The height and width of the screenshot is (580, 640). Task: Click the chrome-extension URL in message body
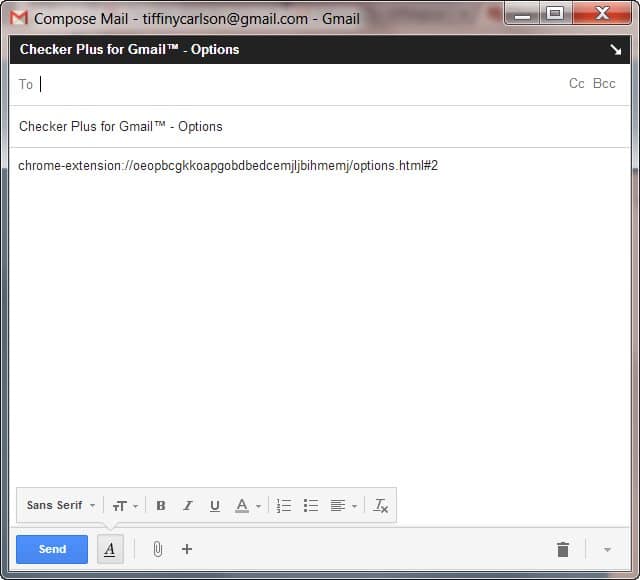(228, 166)
